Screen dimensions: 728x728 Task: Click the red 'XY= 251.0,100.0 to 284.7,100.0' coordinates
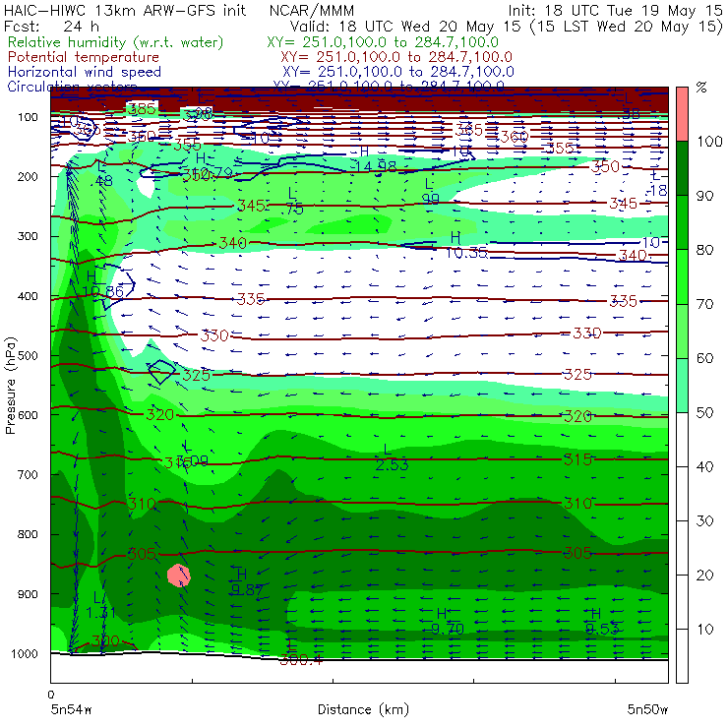point(396,57)
